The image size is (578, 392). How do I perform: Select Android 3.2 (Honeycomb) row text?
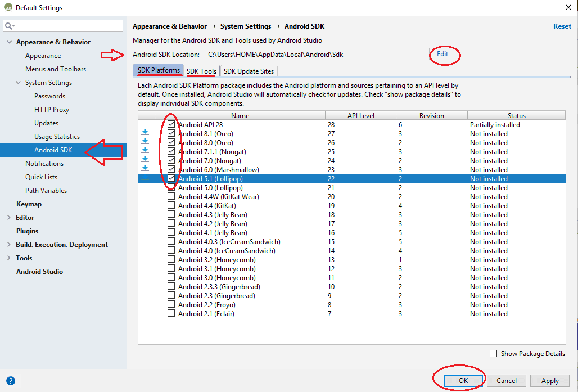(217, 260)
